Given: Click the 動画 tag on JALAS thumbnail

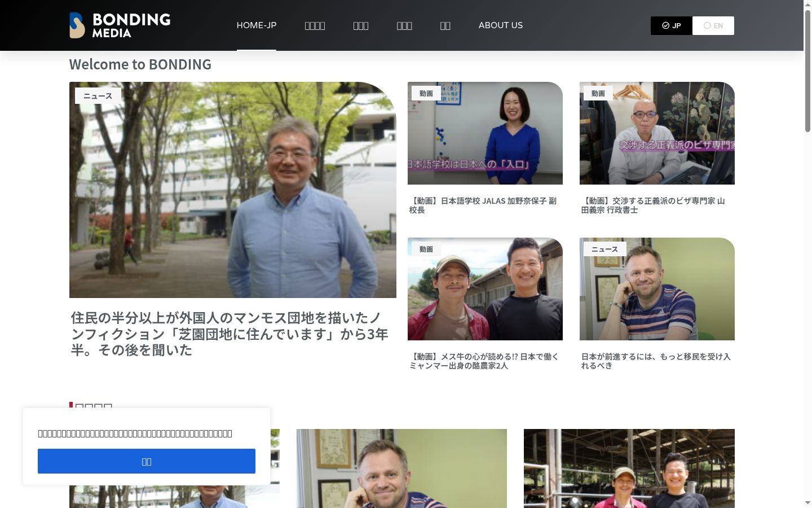Looking at the screenshot, I should tap(426, 93).
